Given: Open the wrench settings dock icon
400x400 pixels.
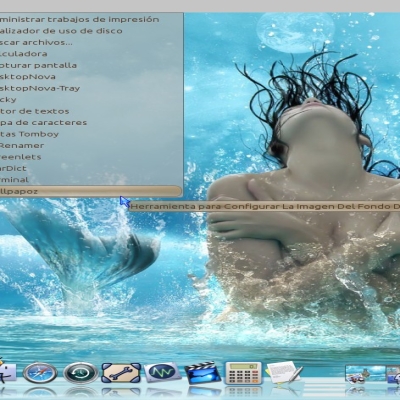Looking at the screenshot, I should (121, 373).
